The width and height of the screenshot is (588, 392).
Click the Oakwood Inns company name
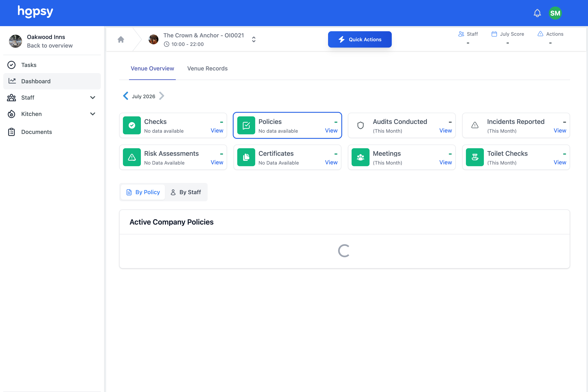(46, 37)
